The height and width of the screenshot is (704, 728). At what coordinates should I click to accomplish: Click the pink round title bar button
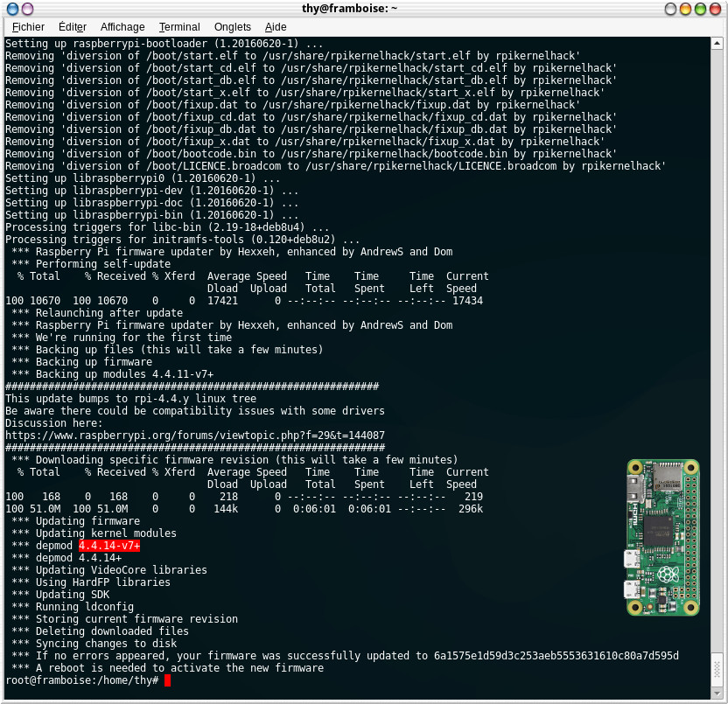click(26, 9)
